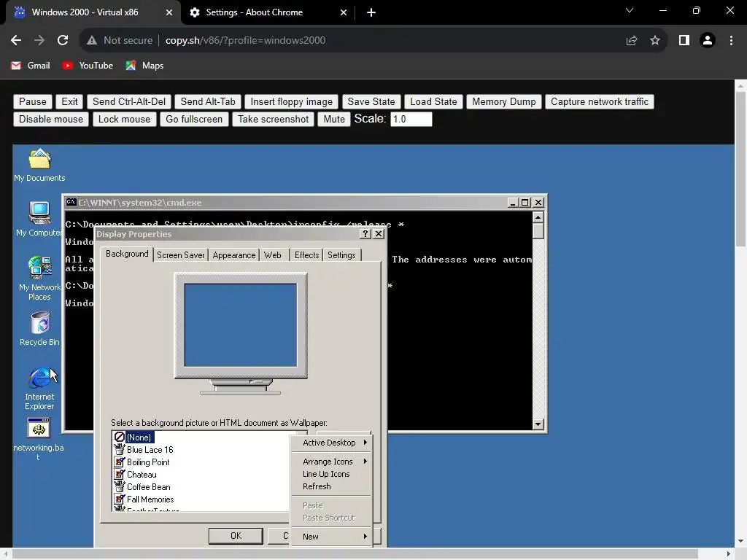Screen dimensions: 747x560
Task: Open My Network Places icon
Action: click(39, 279)
